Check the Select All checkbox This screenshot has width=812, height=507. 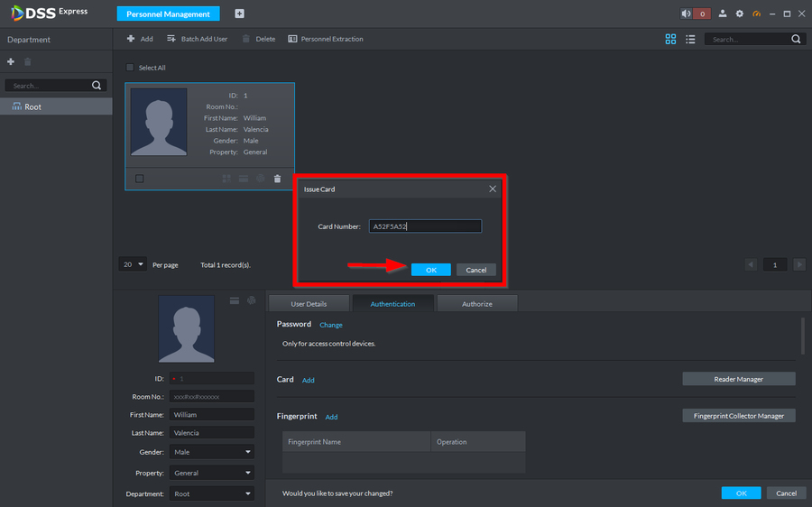(x=130, y=68)
